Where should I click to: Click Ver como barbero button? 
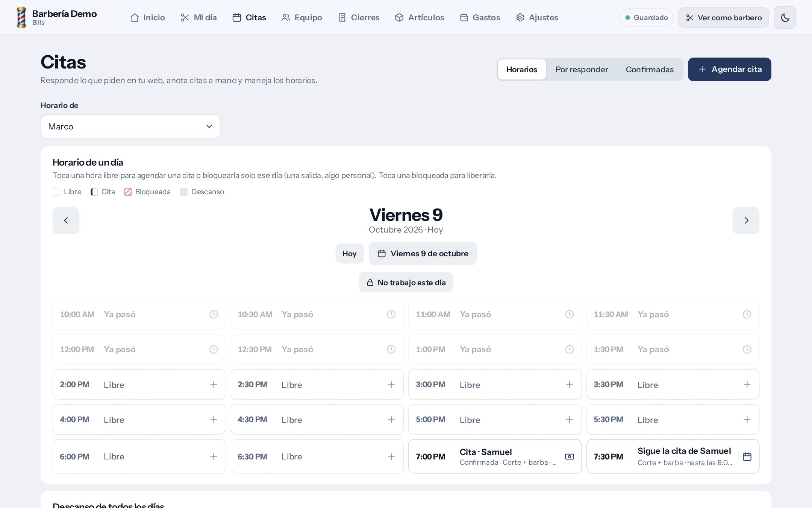point(723,18)
